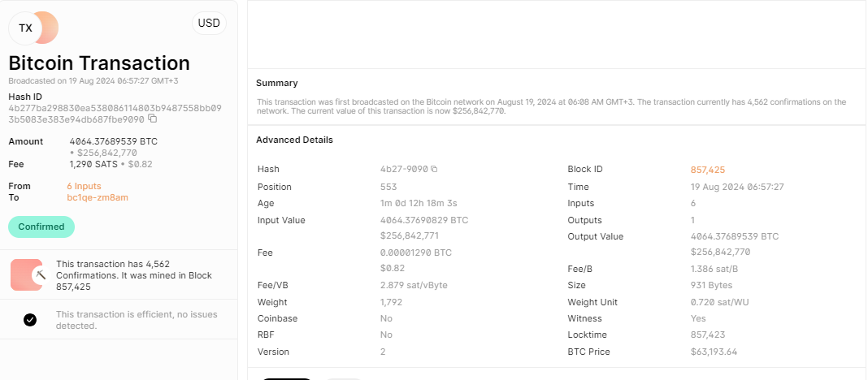Click the 4064.37689539 BTC amount in sidebar

pos(113,141)
